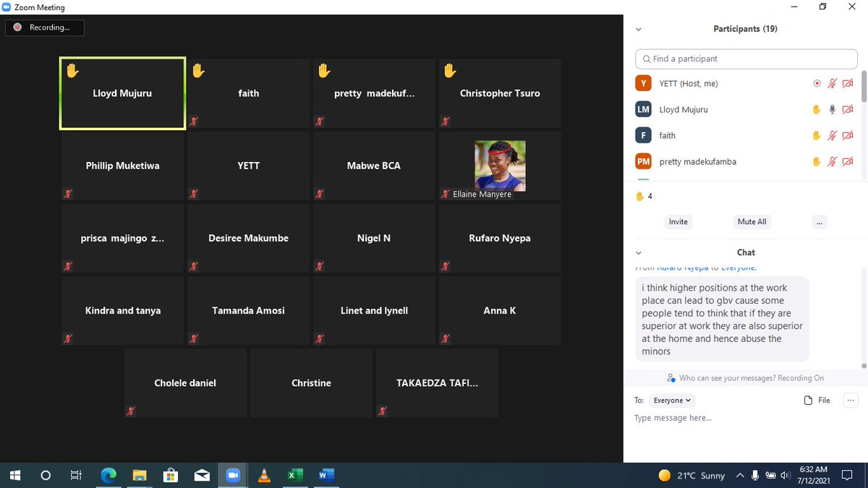Click Ellaine Manyere's profile photo tile
This screenshot has height=488, width=868.
click(x=500, y=166)
